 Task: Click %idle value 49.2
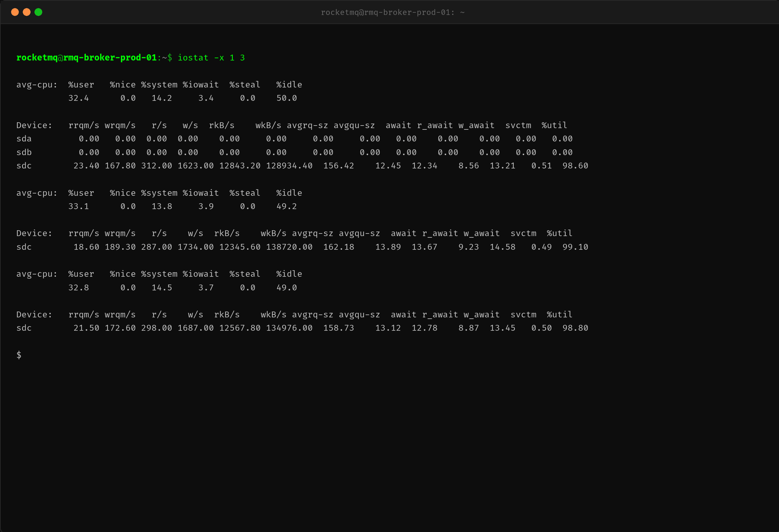click(x=286, y=206)
